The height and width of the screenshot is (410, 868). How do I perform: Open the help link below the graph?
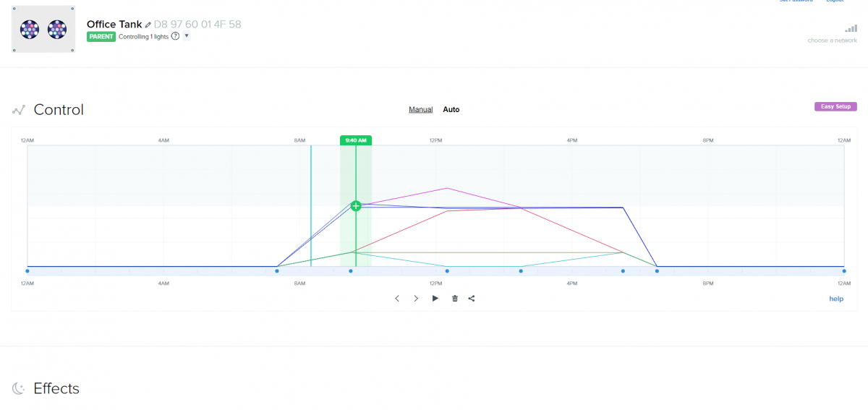pos(836,299)
